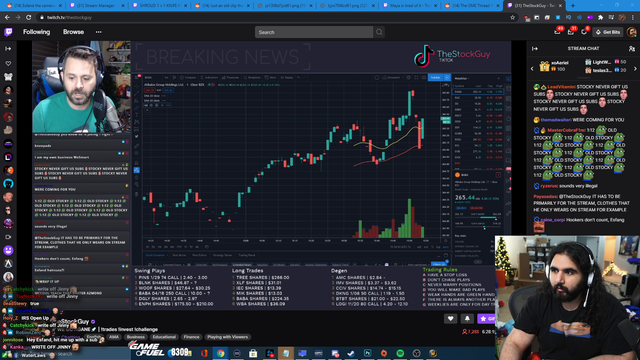Click the Educational tag
The image size is (640, 360).
pos(164,337)
